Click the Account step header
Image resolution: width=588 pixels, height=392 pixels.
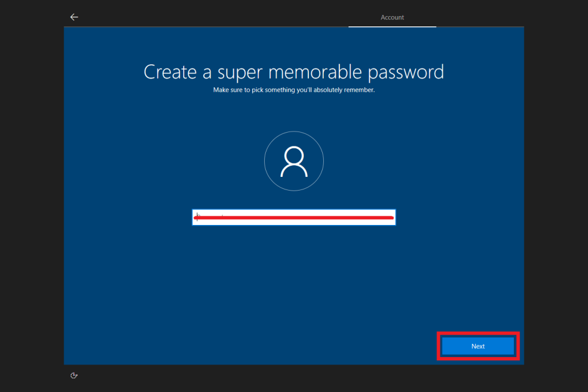point(392,18)
